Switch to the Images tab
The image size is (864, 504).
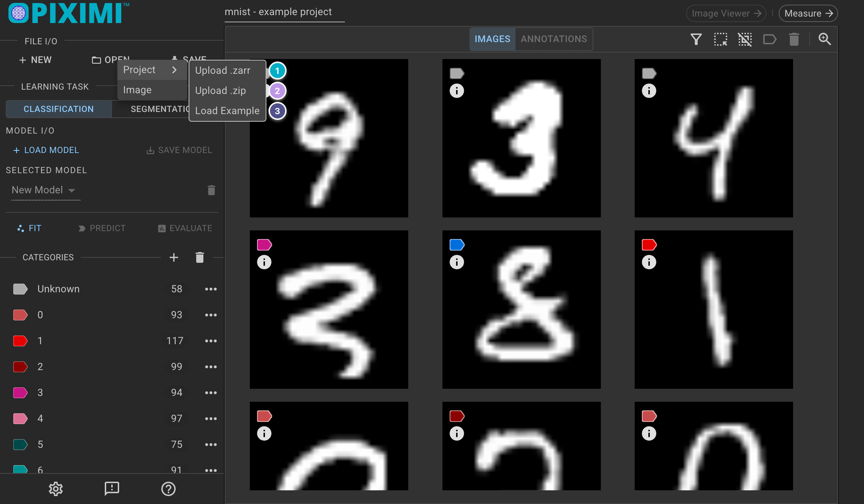(492, 39)
